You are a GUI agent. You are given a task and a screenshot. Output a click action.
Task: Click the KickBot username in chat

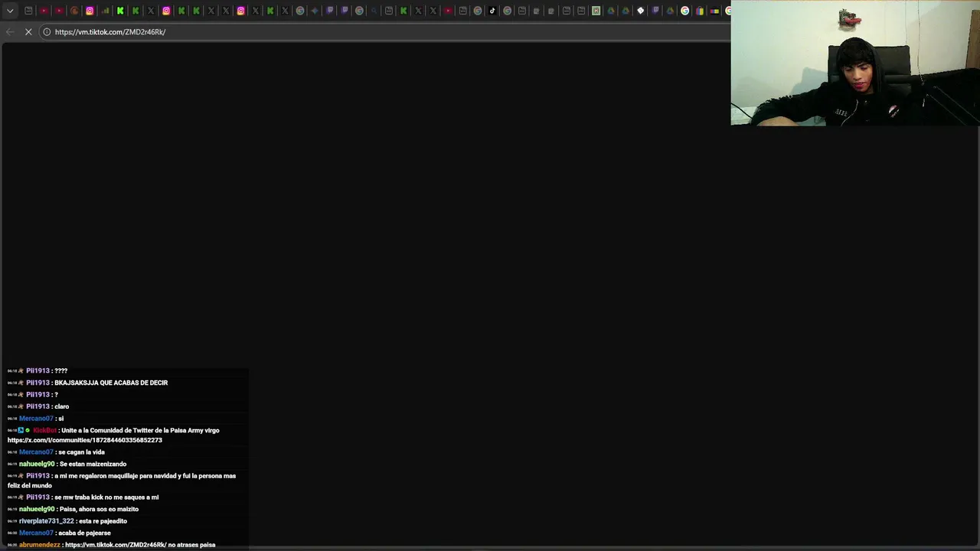[x=44, y=430]
